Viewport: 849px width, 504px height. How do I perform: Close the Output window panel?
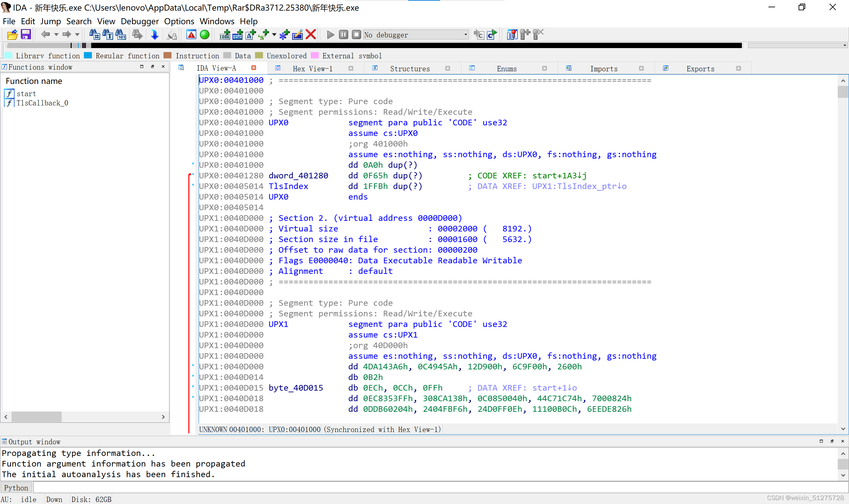[843, 441]
